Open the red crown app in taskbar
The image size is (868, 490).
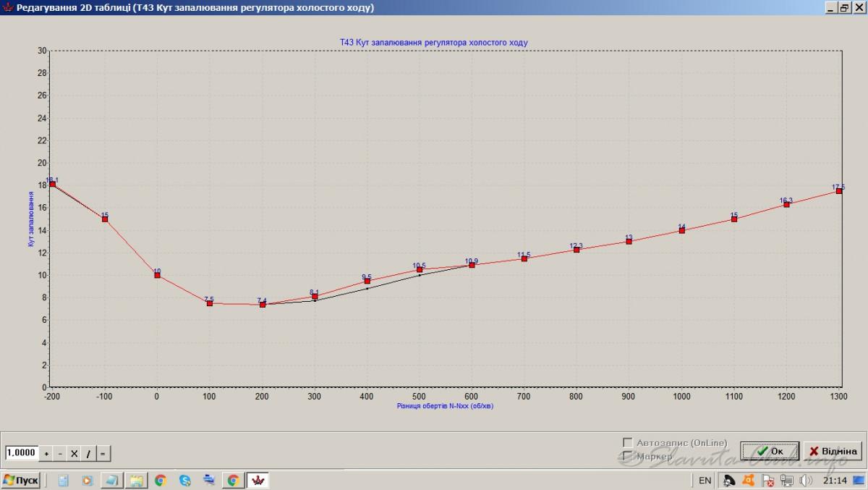tap(258, 480)
